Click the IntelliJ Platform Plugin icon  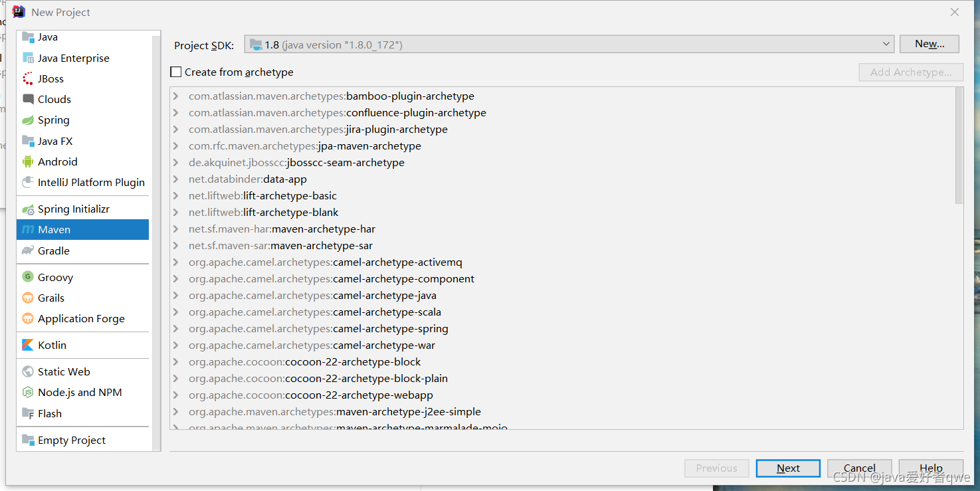[x=28, y=182]
